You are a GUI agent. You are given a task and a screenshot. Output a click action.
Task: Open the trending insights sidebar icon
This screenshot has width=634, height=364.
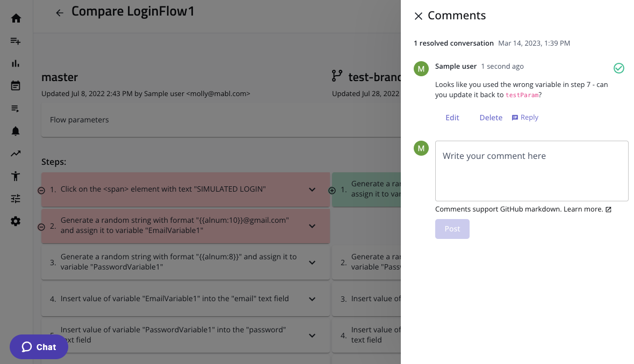coord(16,154)
